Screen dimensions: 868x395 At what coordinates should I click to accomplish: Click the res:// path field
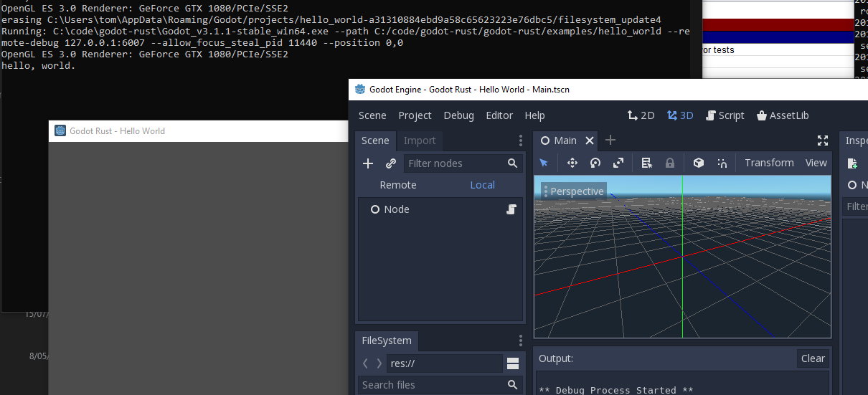coord(445,363)
